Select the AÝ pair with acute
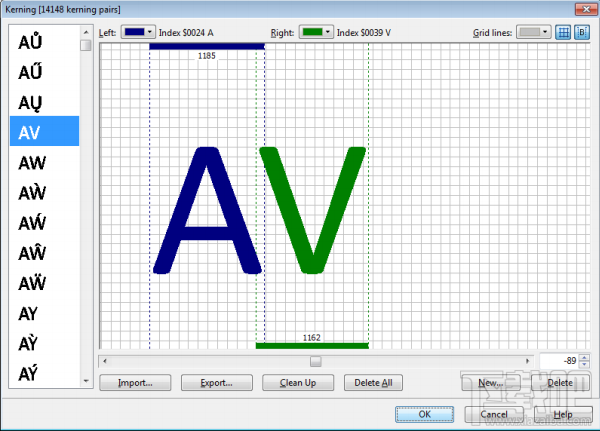This screenshot has width=600, height=431. pos(44,373)
